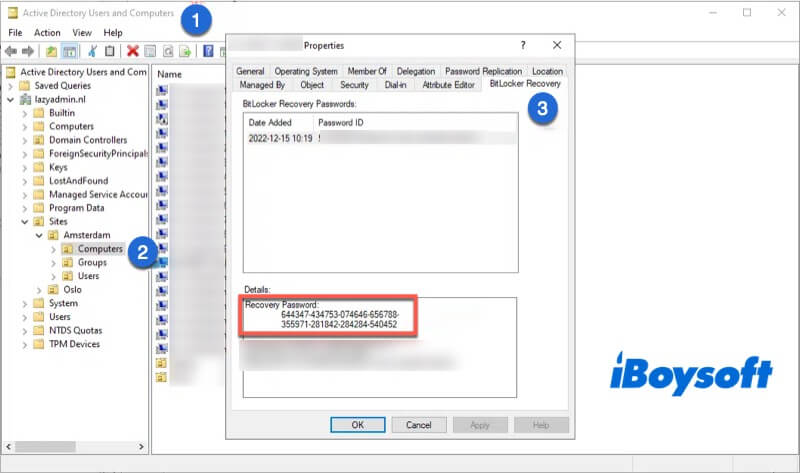Click the Refresh toolbar icon

pos(168,51)
